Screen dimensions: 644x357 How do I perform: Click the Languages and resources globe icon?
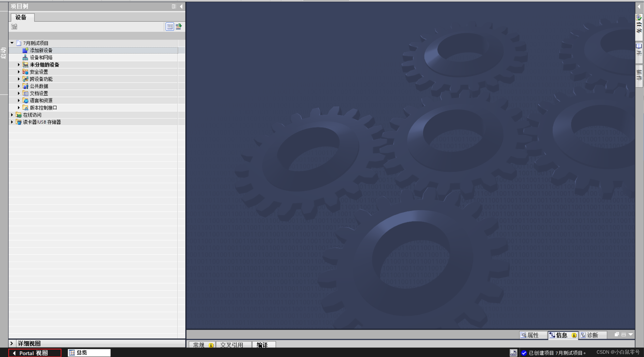[x=25, y=101]
